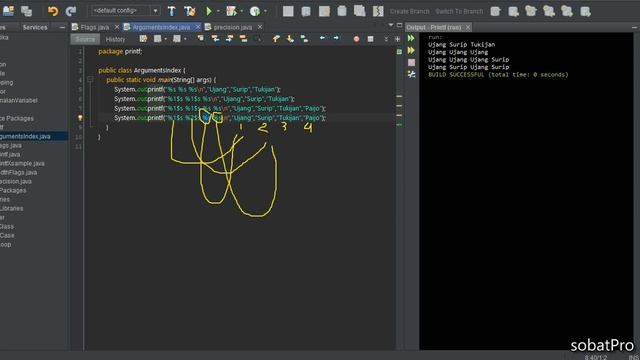
Task: Switch to Source view
Action: 85,39
